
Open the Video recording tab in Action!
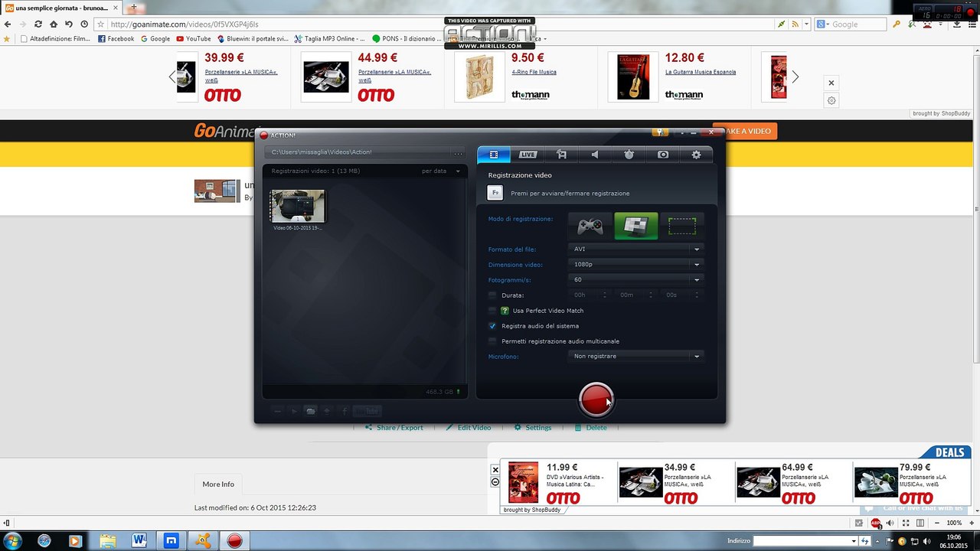tap(494, 155)
